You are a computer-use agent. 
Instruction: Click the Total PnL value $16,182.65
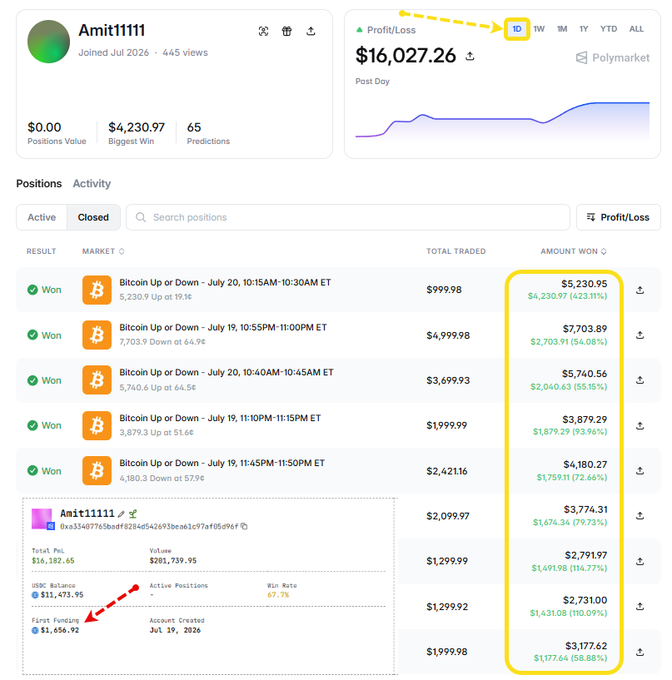[53, 561]
